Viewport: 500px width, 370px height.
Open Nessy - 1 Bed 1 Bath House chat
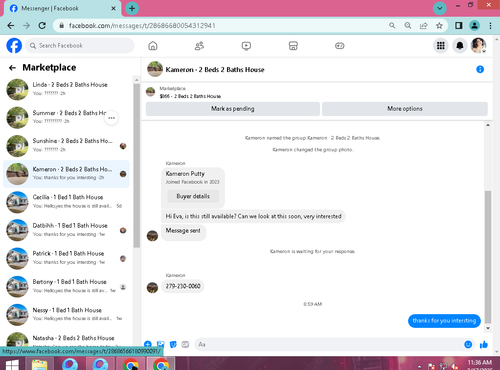point(67,315)
